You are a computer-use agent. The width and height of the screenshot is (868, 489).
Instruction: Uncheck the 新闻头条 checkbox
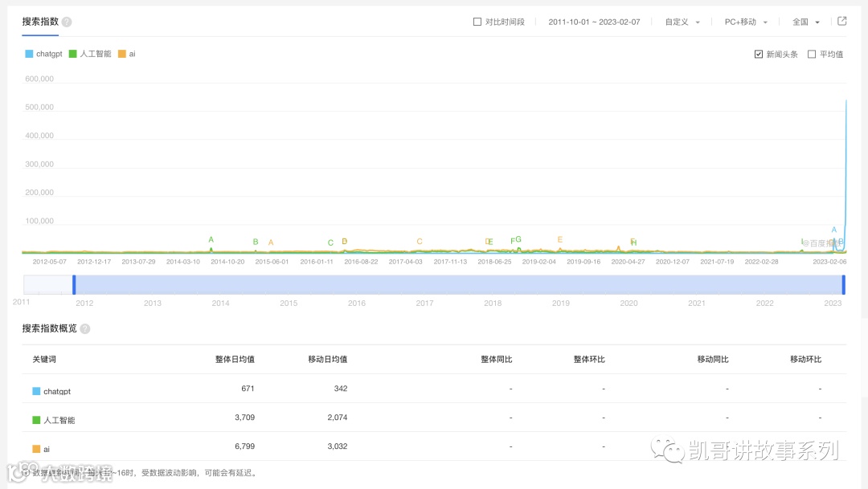coord(759,55)
